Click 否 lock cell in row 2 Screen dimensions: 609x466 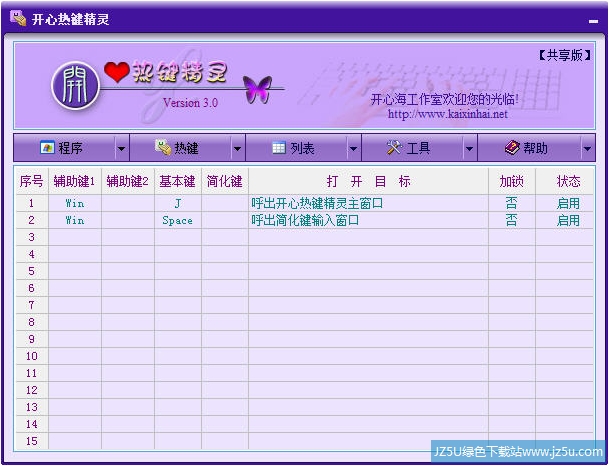coord(512,220)
